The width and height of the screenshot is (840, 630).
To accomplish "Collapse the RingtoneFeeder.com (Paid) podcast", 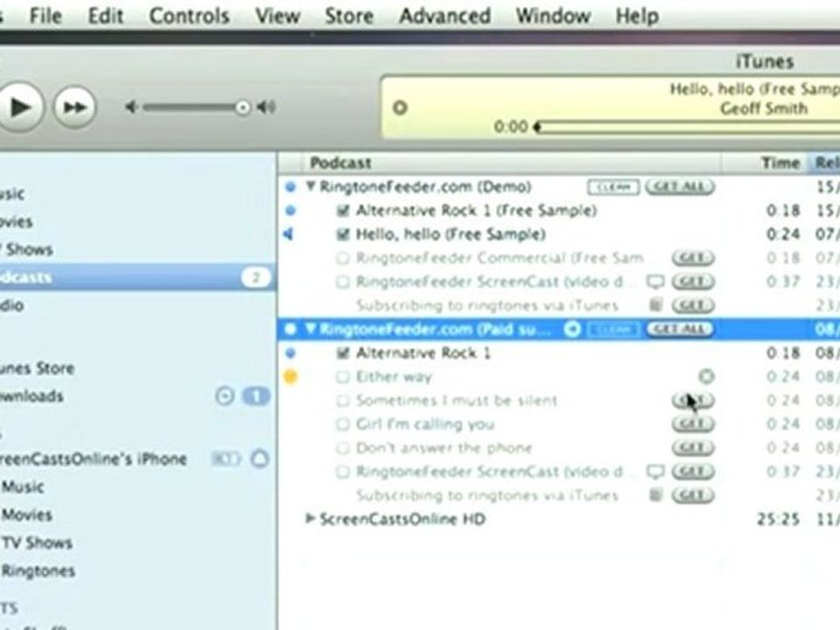I will pos(310,328).
